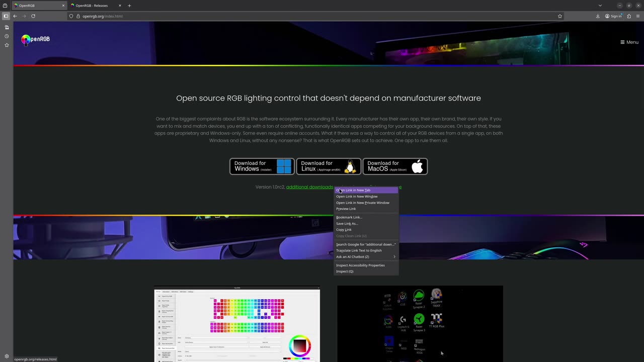Image resolution: width=644 pixels, height=362 pixels.
Task: Open the RGB apps icons thumbnail image
Action: click(420, 324)
